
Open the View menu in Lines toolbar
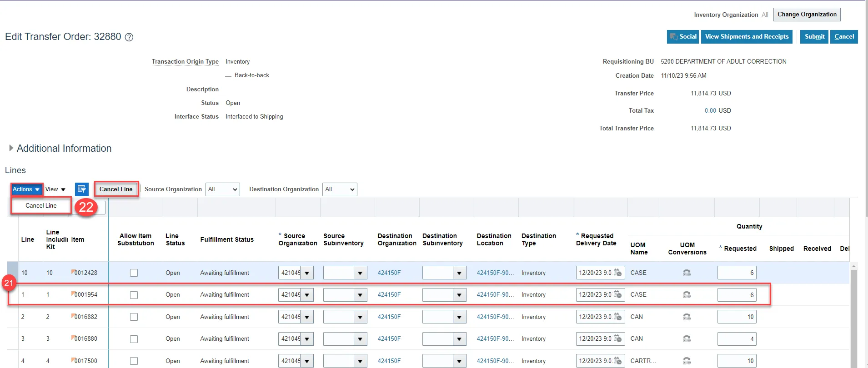click(x=55, y=189)
